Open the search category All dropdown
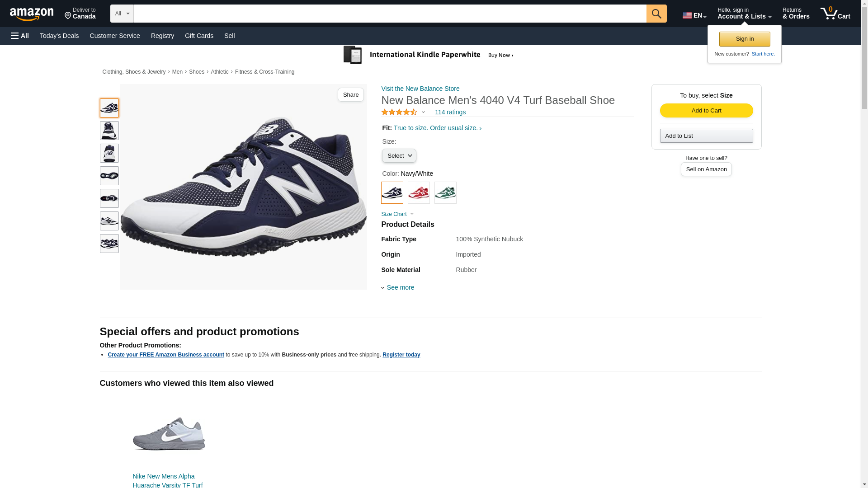868x488 pixels. [122, 14]
